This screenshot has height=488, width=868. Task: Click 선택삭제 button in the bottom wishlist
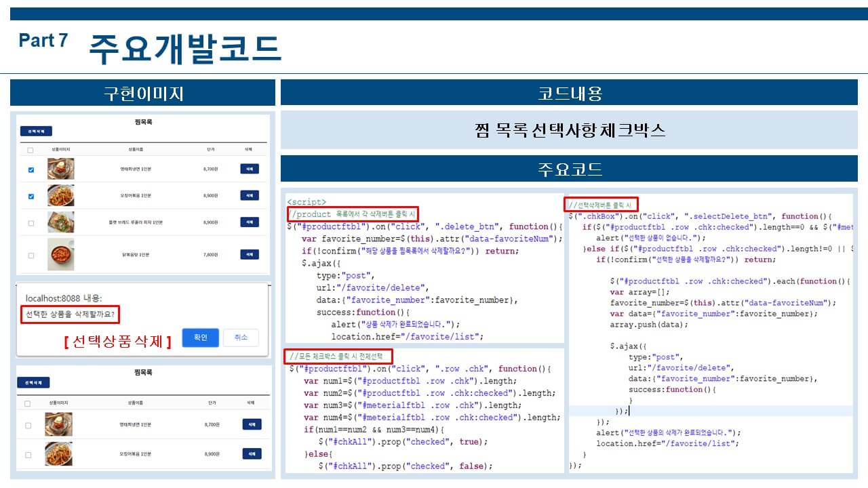(x=33, y=383)
